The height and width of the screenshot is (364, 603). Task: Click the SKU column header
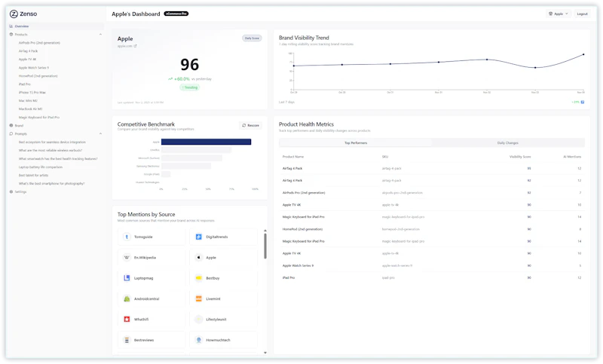[x=385, y=157]
